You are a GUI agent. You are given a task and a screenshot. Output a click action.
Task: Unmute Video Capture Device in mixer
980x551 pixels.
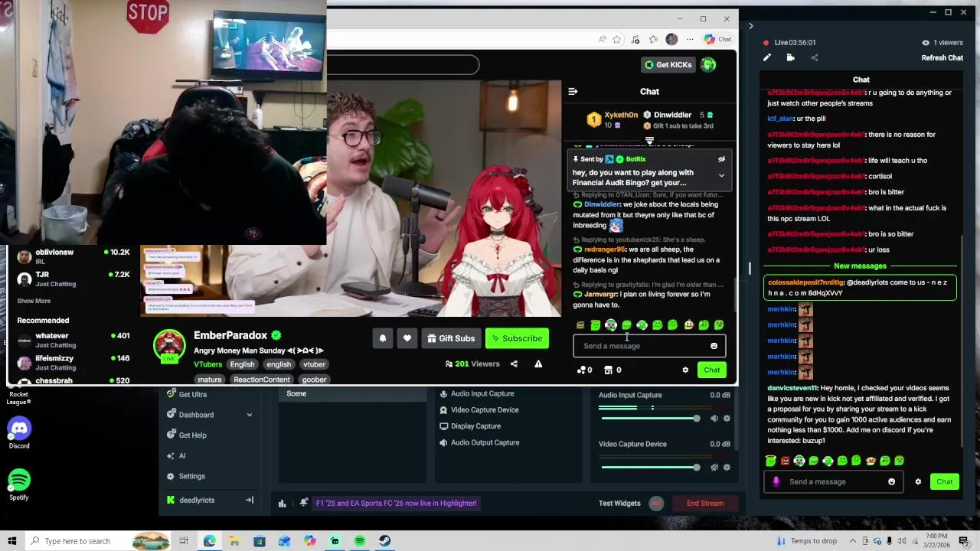[x=714, y=468]
